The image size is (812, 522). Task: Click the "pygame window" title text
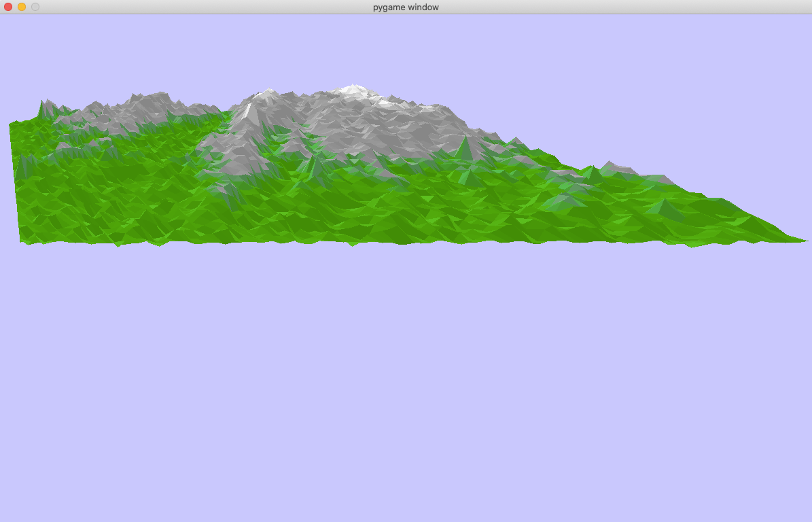[x=406, y=7]
